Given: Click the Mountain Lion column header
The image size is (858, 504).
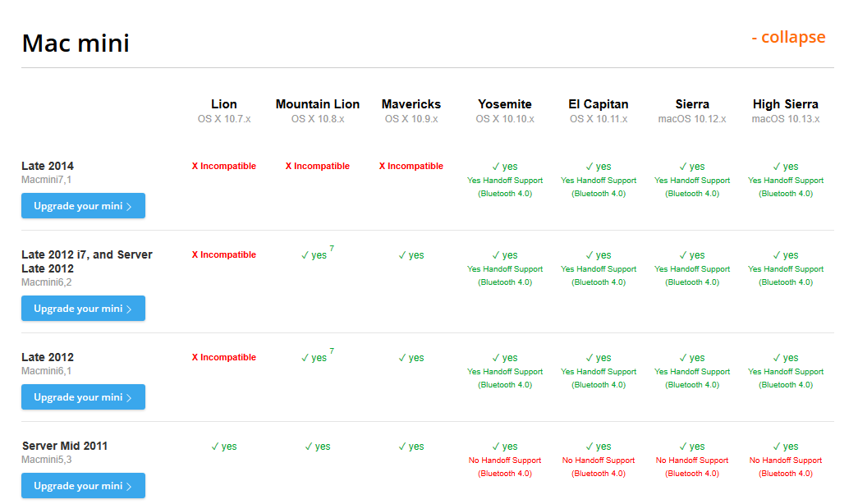Looking at the screenshot, I should 318,104.
